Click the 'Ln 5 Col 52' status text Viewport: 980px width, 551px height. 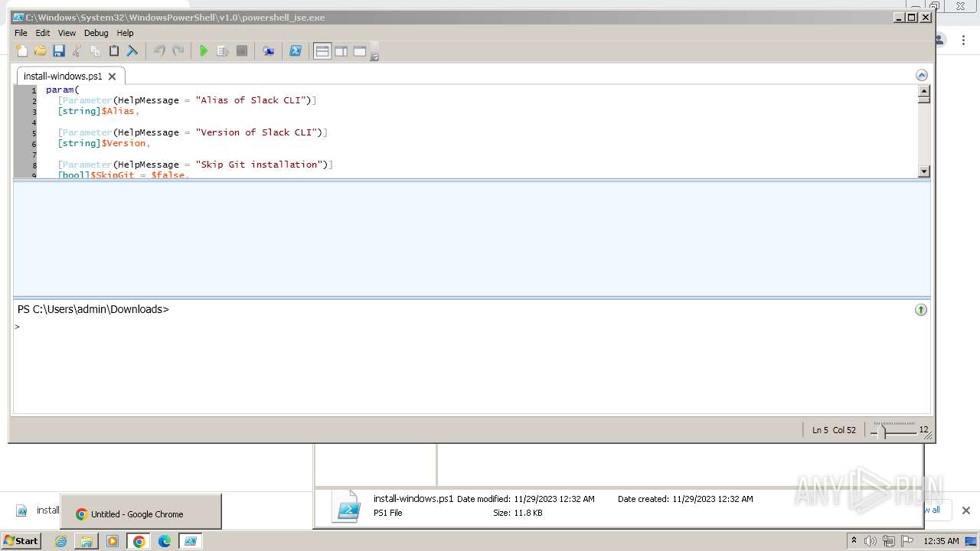[x=834, y=430]
